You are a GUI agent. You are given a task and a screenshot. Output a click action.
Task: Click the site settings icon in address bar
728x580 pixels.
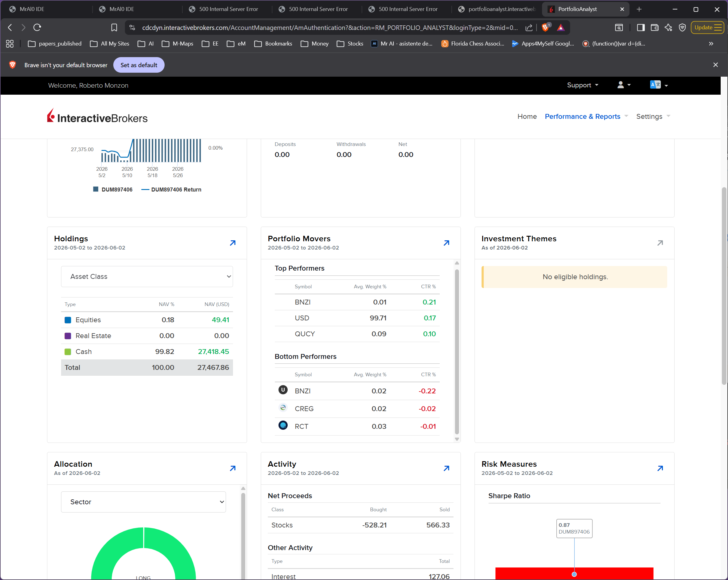132,27
